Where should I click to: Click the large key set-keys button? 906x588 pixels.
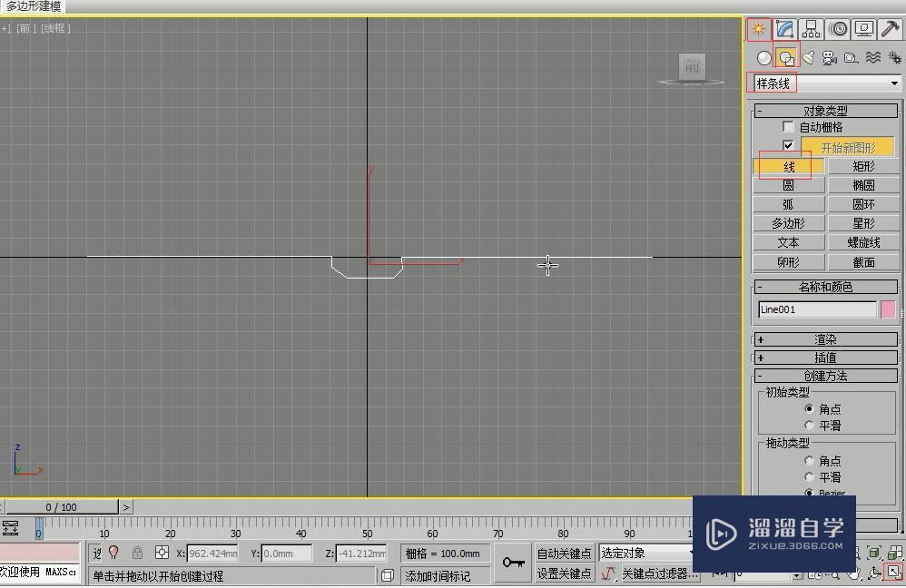(x=513, y=562)
